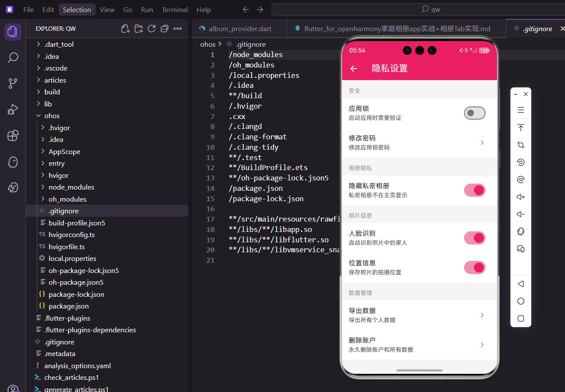Click ohos in the editor breadcrumb

click(208, 44)
